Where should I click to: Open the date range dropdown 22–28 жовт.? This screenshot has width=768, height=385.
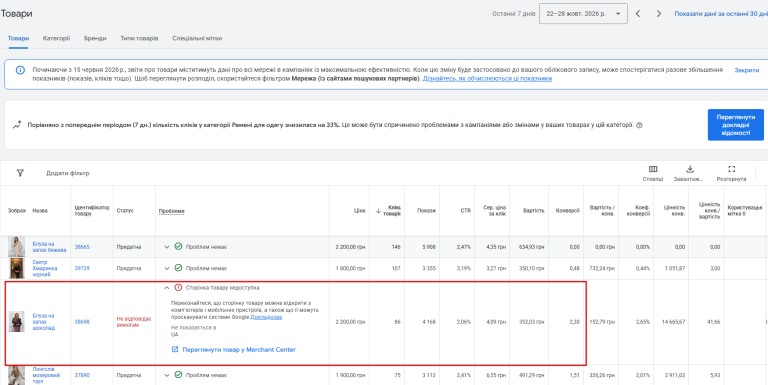tap(583, 14)
